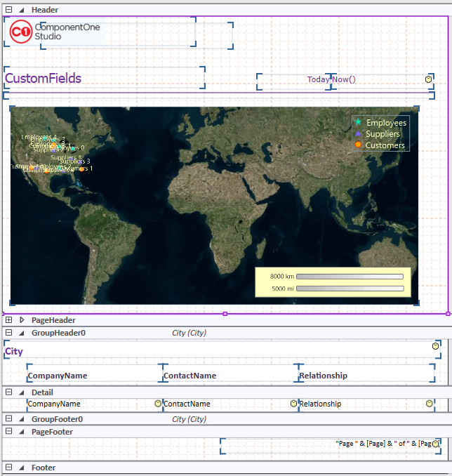Collapse the Header section with minus box
Screen dimensions: 452x476
[9, 10]
